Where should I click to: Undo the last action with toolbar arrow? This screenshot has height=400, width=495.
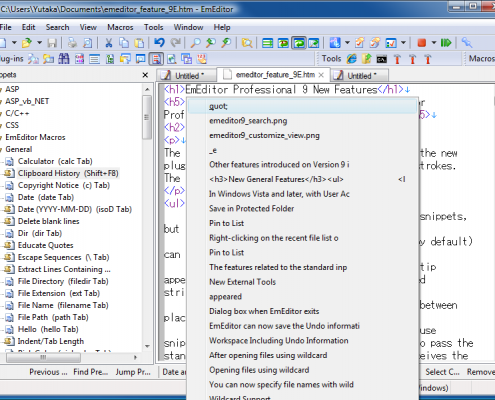[159, 43]
